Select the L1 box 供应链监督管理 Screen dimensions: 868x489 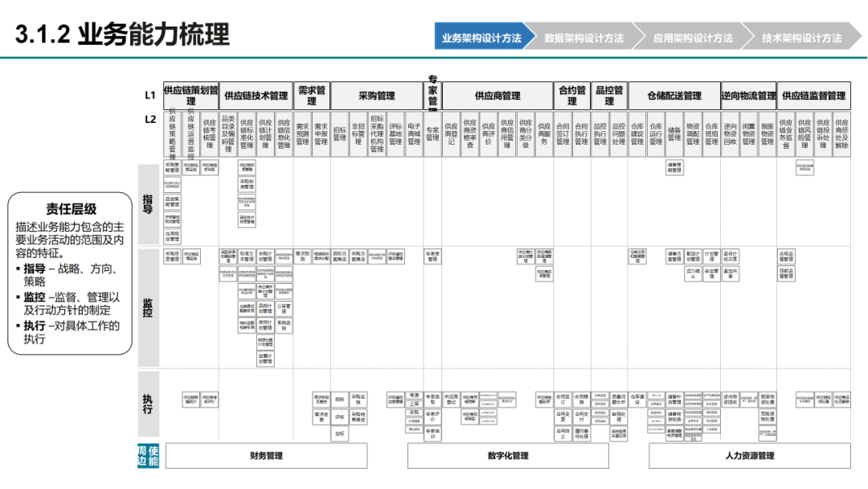(813, 95)
